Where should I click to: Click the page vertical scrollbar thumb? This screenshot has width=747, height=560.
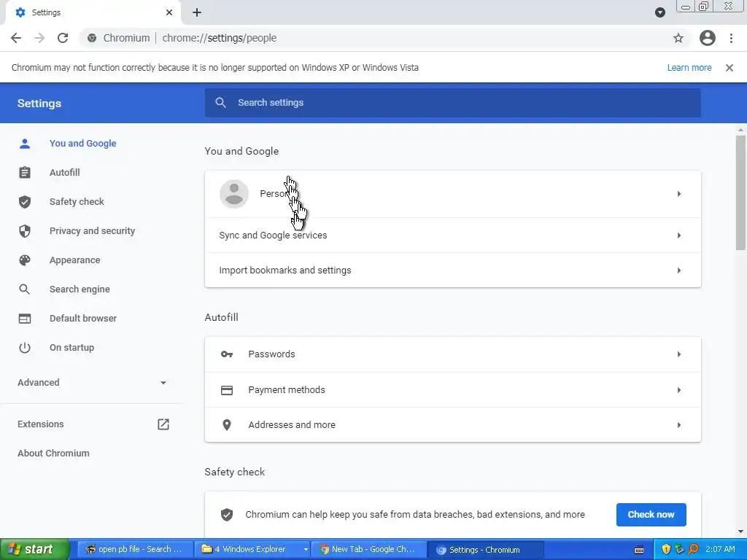741,192
